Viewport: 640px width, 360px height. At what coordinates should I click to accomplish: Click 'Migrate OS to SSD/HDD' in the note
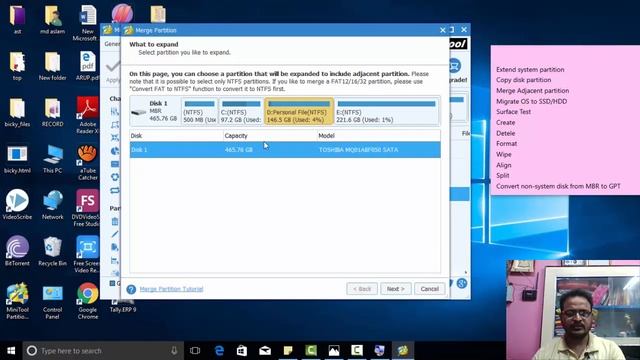click(x=531, y=101)
